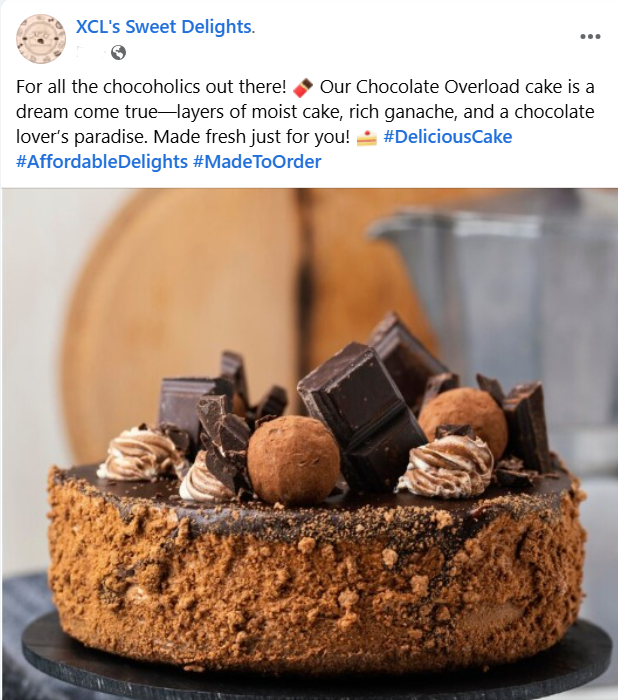Click the cake slice emoji in caption
The height and width of the screenshot is (700, 618).
tap(366, 138)
